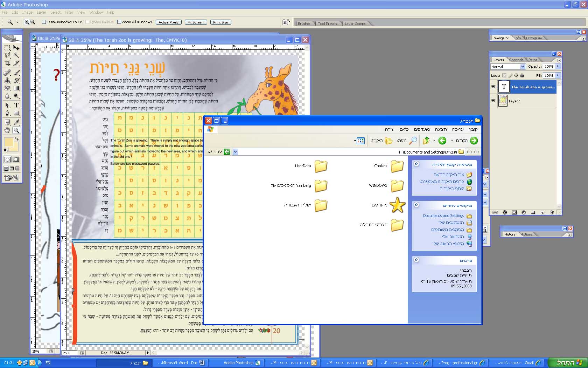The width and height of the screenshot is (588, 368).
Task: Pick the Eyedropper tool
Action: 16,122
